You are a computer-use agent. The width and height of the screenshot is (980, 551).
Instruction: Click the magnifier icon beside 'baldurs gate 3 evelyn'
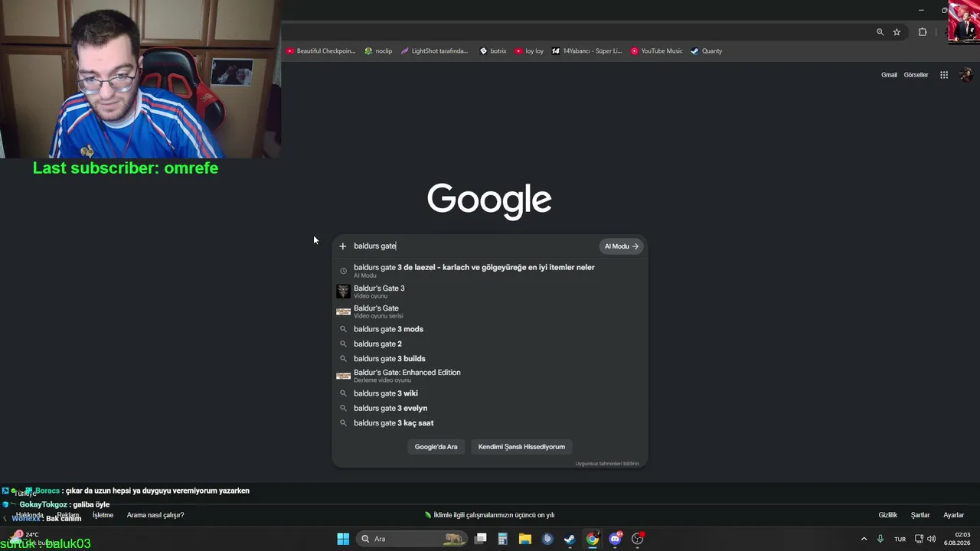coord(343,408)
